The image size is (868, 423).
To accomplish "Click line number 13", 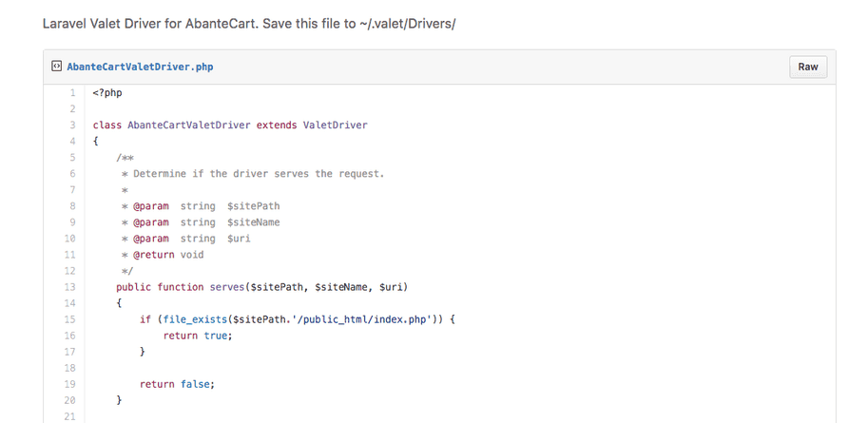I will click(70, 287).
